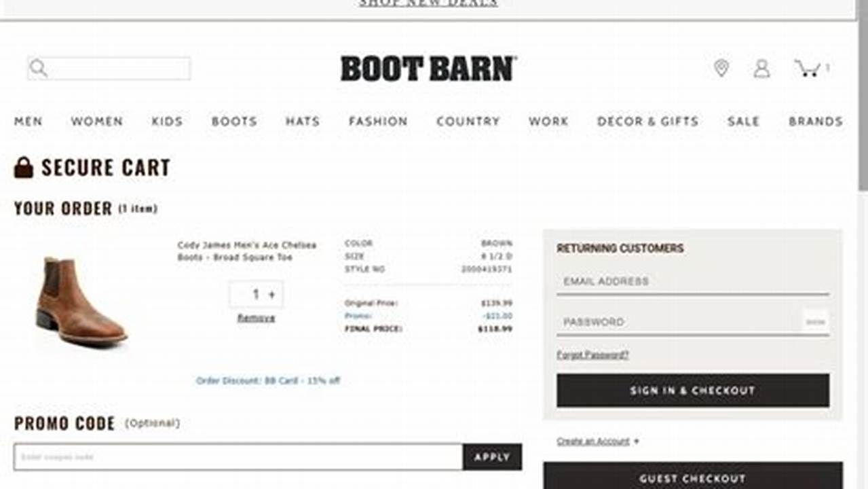
Task: Open the SALE navigation menu
Action: pos(743,122)
